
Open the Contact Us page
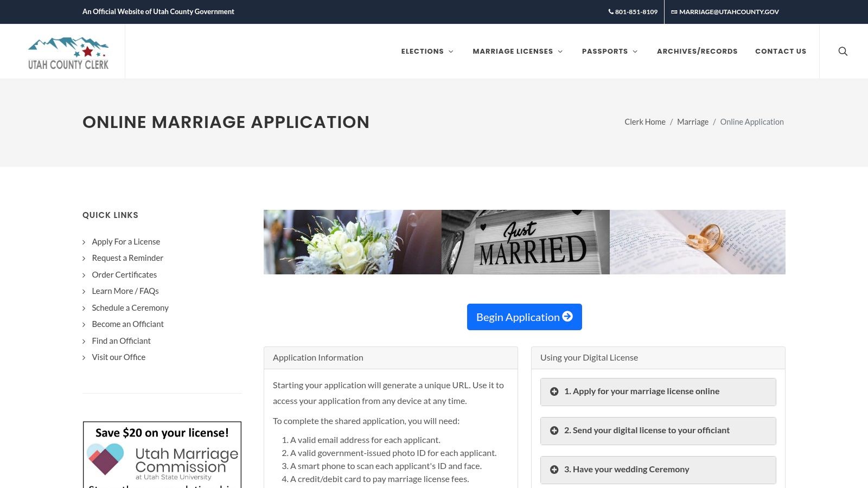pos(781,52)
